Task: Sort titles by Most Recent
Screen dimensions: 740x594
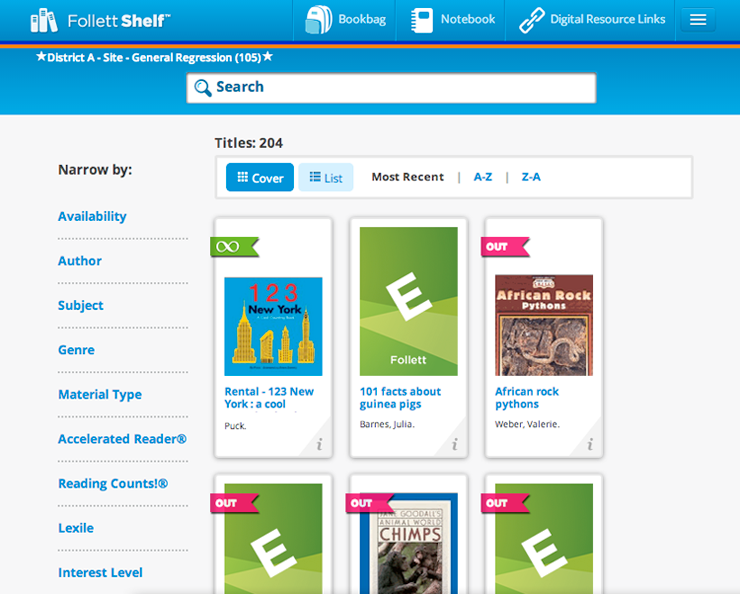Action: tap(408, 177)
